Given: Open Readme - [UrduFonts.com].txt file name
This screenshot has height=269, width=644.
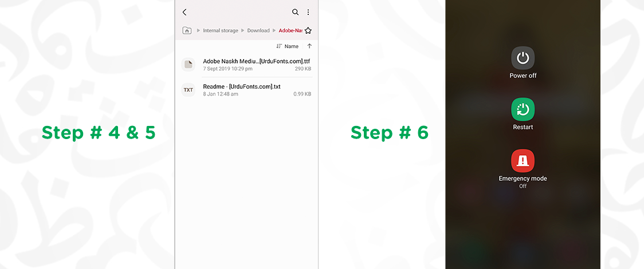Looking at the screenshot, I should pos(242,86).
